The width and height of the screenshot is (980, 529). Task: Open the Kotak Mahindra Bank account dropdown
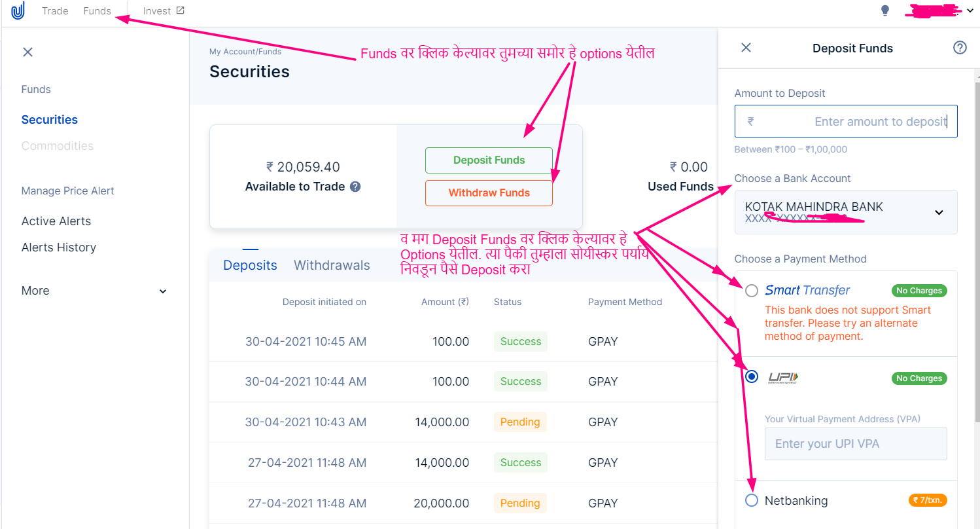tap(846, 212)
